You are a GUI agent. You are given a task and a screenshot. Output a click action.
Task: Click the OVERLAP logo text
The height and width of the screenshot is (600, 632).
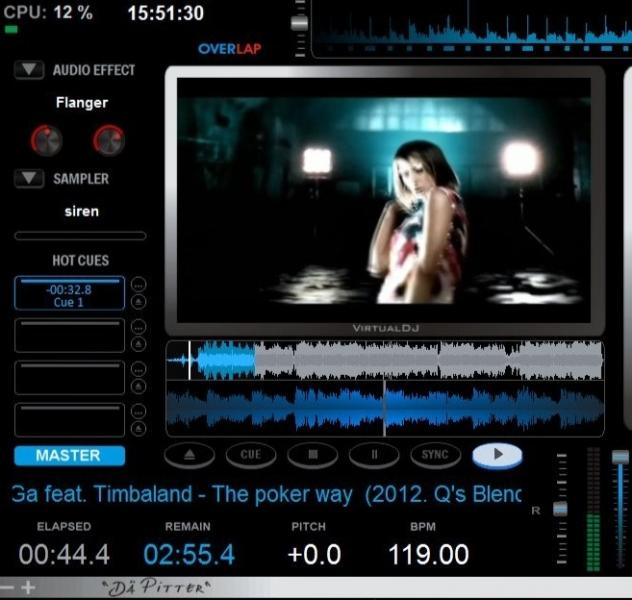pyautogui.click(x=230, y=49)
